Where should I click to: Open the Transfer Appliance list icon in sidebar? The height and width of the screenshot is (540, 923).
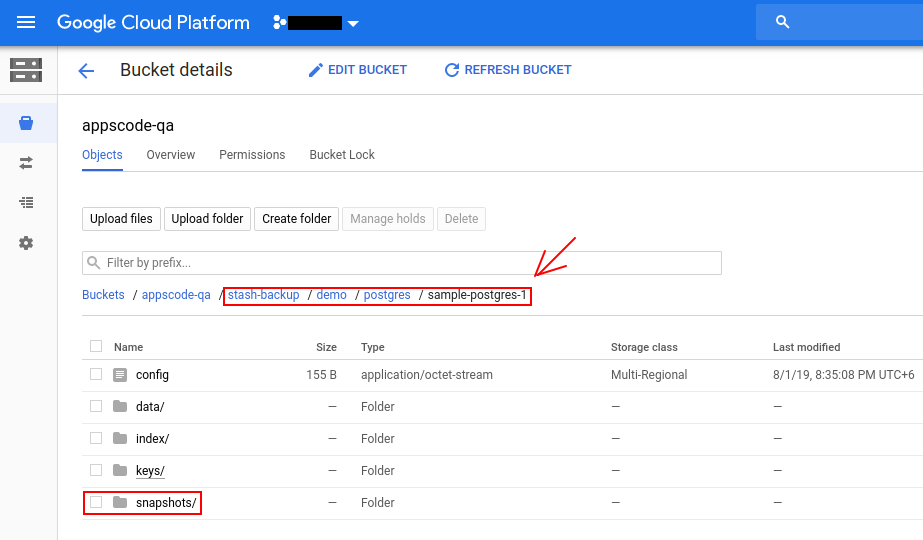[26, 202]
